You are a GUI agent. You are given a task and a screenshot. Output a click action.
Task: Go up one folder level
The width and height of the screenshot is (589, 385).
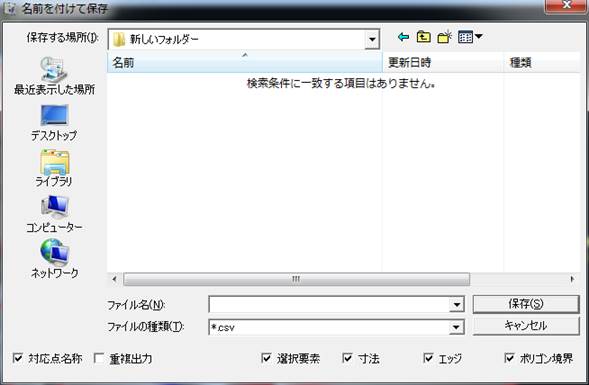[424, 37]
